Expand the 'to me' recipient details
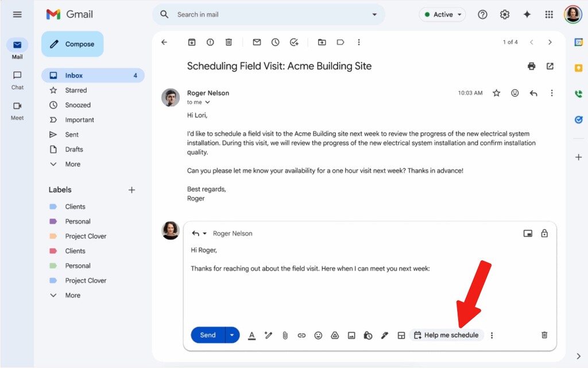The image size is (588, 369). click(x=207, y=102)
